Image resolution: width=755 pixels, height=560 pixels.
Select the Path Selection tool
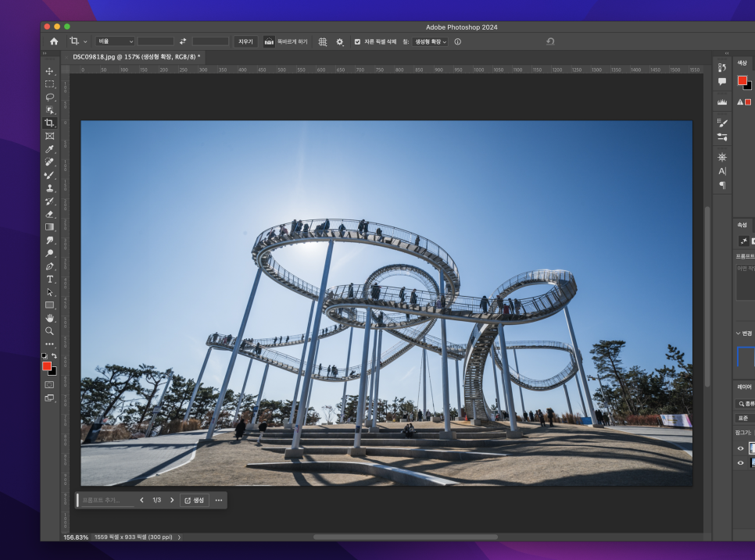click(49, 292)
